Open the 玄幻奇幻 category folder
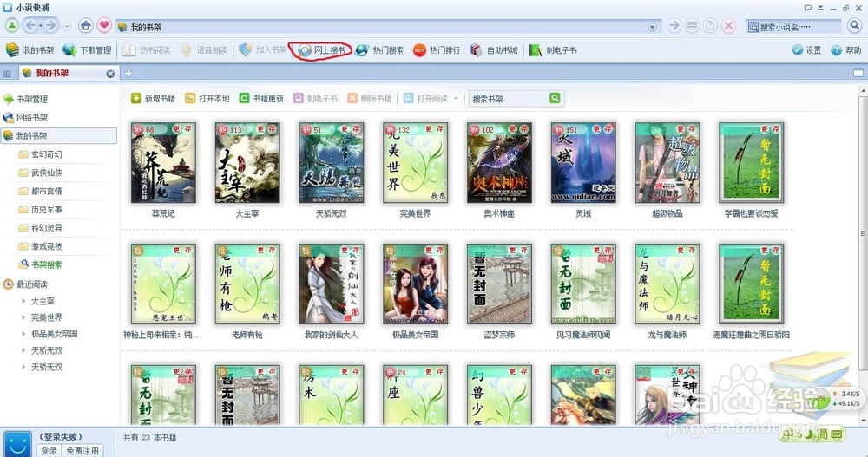 (40, 154)
